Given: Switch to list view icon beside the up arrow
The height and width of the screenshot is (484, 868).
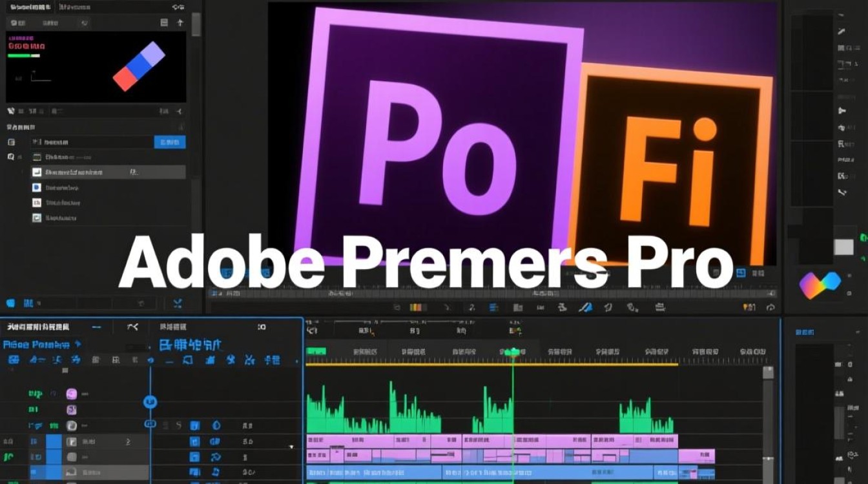Looking at the screenshot, I should click(x=165, y=23).
